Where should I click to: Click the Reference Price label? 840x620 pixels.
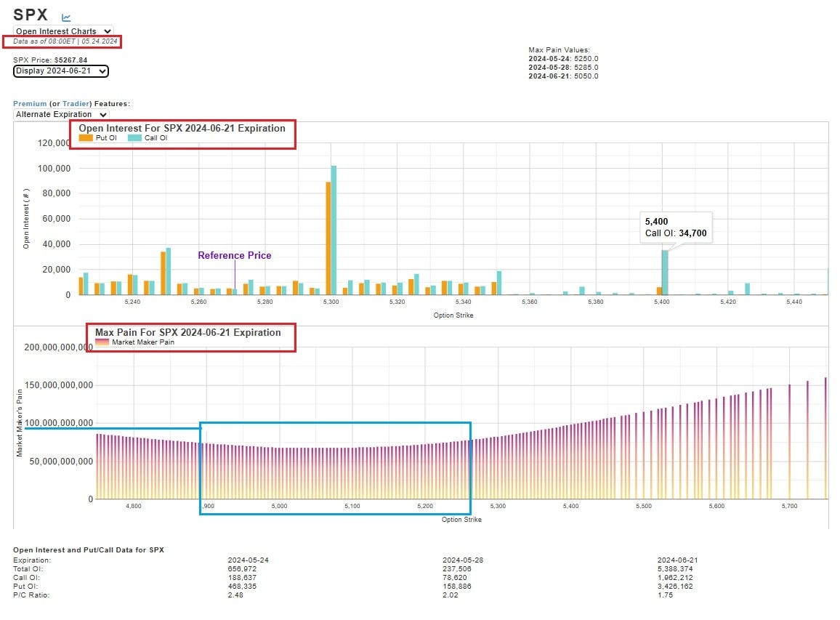pos(235,255)
